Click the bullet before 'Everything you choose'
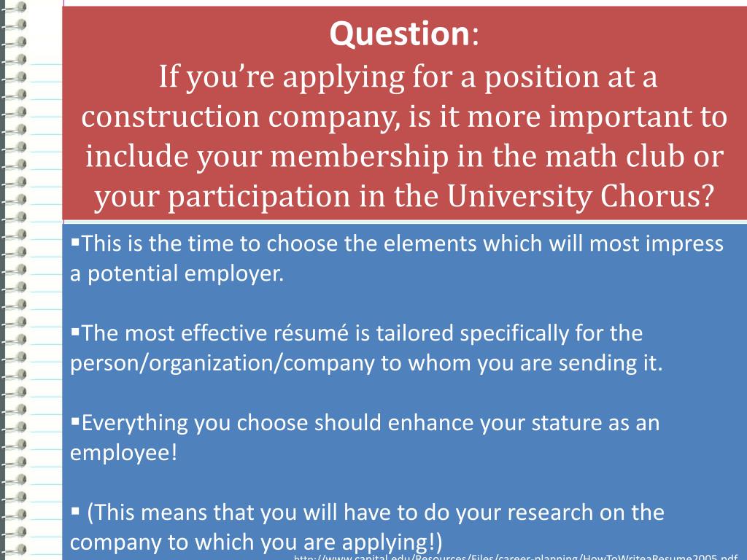 click(x=75, y=421)
